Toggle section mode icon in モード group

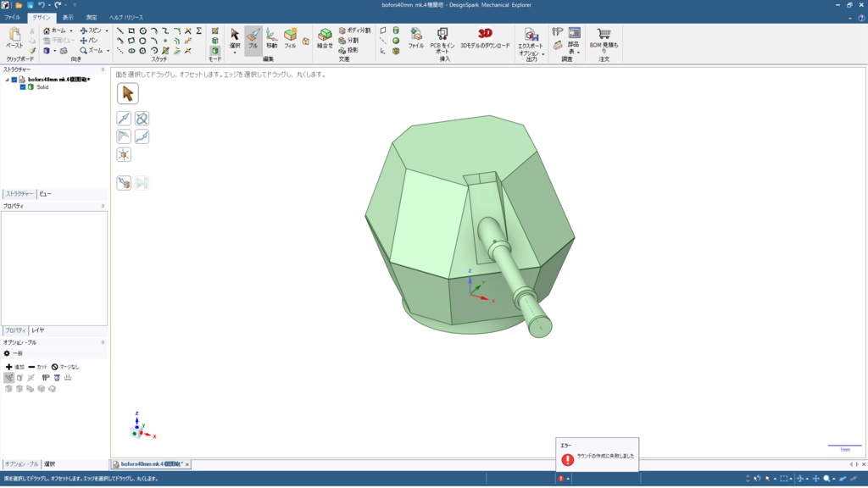(x=214, y=41)
